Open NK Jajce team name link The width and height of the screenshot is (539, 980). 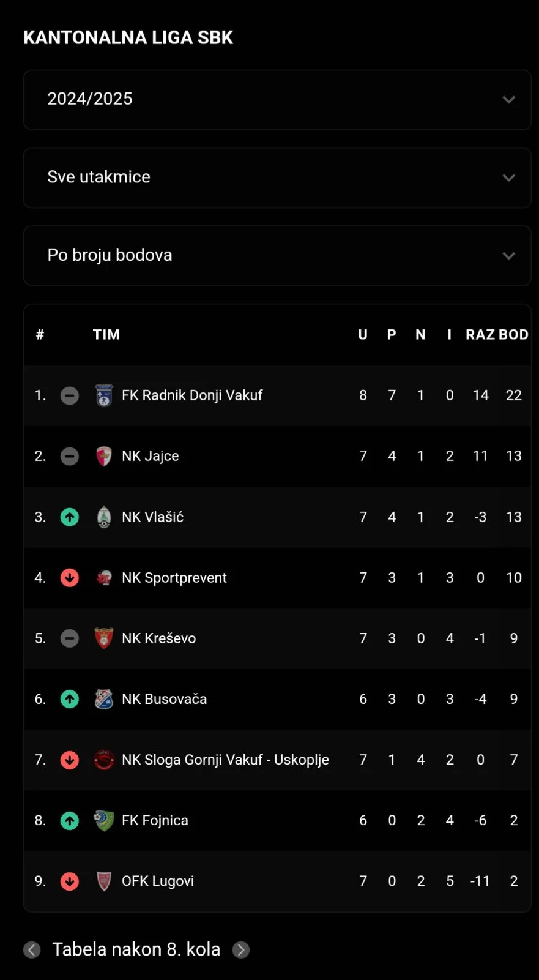point(151,456)
